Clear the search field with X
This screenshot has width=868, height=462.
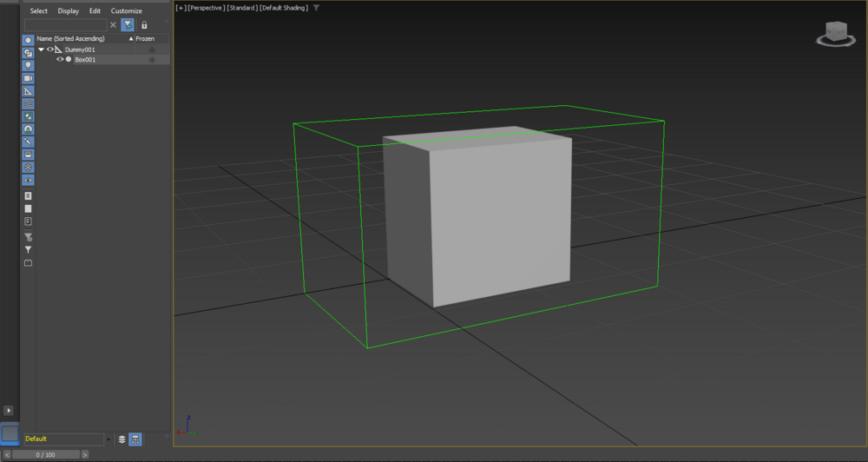click(113, 25)
